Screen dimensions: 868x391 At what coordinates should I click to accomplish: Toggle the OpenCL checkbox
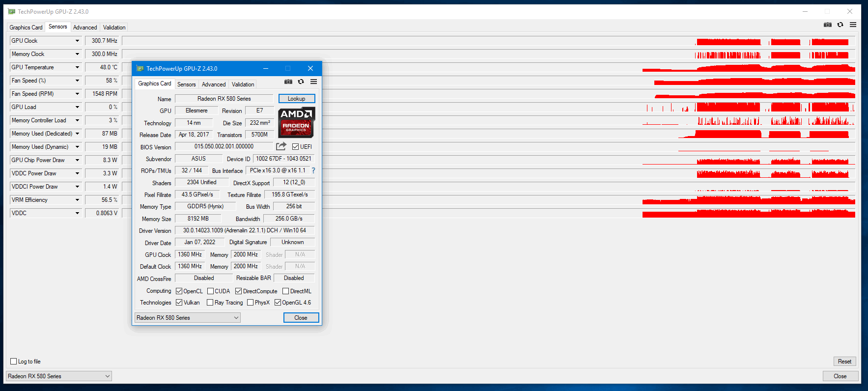pyautogui.click(x=179, y=291)
